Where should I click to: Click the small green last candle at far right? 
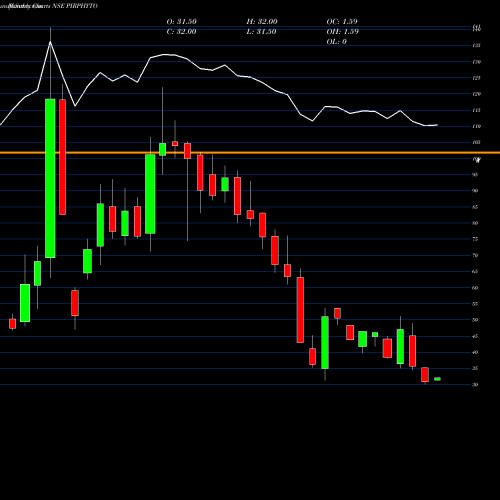(x=437, y=379)
